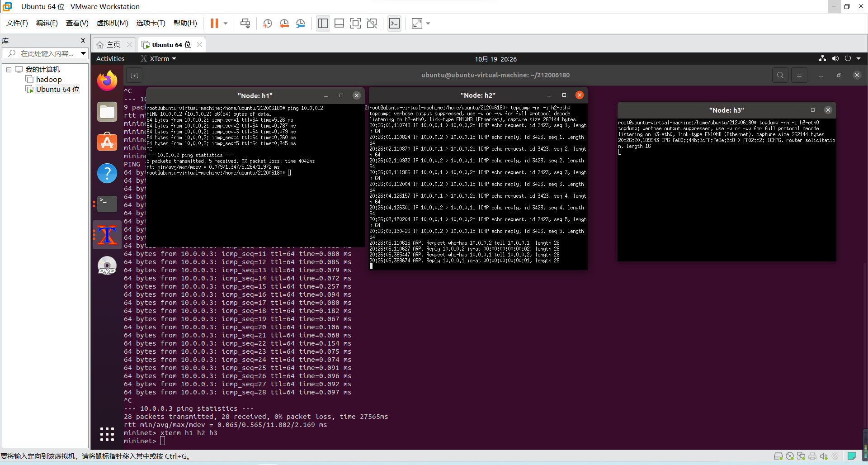Screen dimensions: 868x465
Task: Search in the GNOME terminal
Action: [780, 75]
